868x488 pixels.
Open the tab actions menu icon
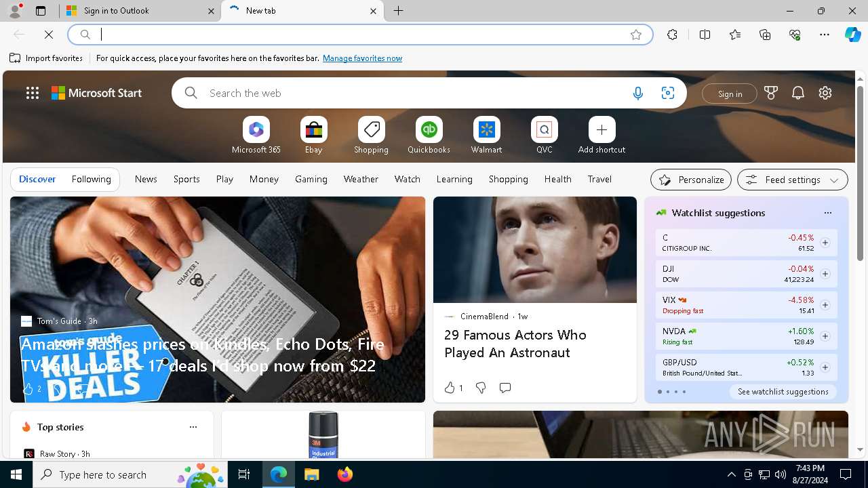[x=41, y=11]
